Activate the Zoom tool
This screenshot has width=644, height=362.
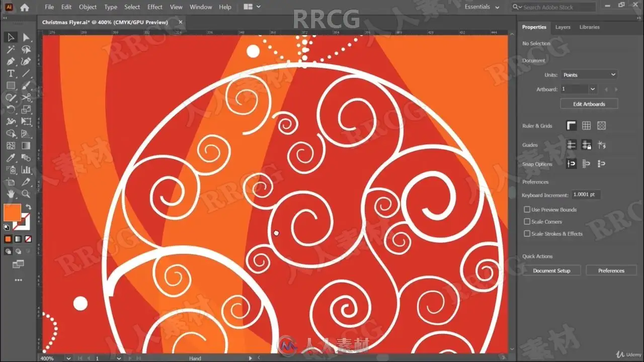click(x=26, y=194)
